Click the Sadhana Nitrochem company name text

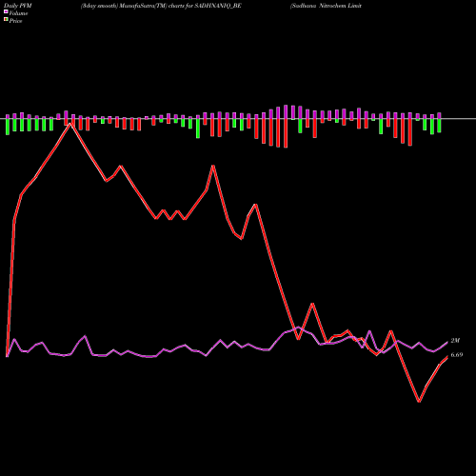[x=326, y=6]
